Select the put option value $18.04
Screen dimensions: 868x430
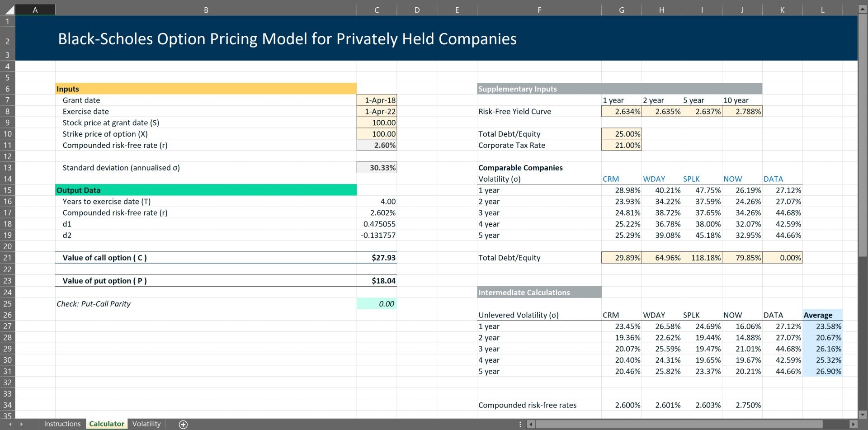pos(377,281)
